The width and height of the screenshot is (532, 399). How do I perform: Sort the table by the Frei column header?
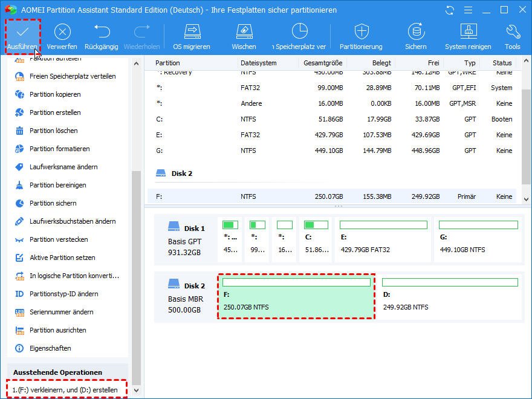[x=433, y=63]
